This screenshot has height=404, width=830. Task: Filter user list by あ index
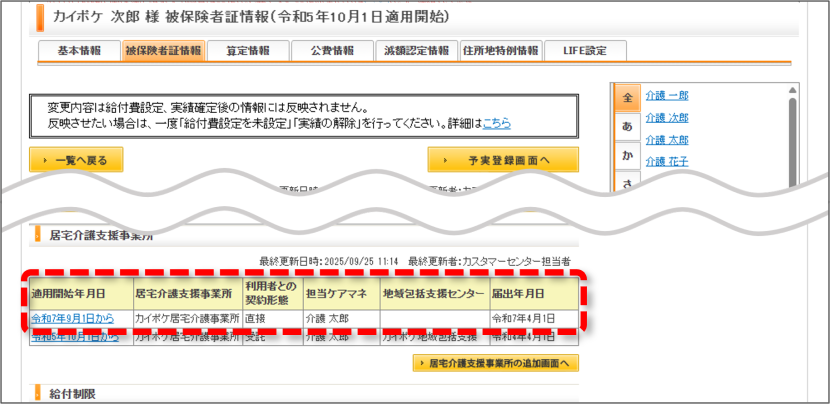pyautogui.click(x=628, y=127)
